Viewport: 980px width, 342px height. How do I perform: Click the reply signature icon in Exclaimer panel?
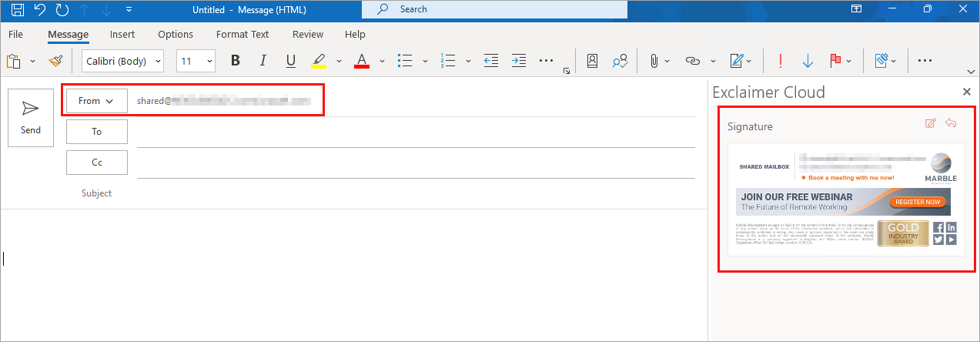[x=951, y=123]
